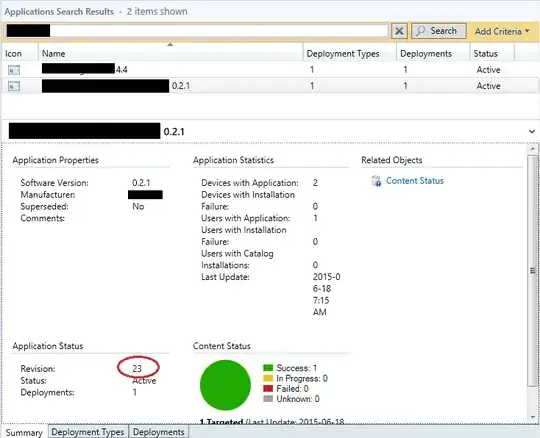This screenshot has height=438, width=540.
Task: Click the Search button
Action: coord(439,31)
